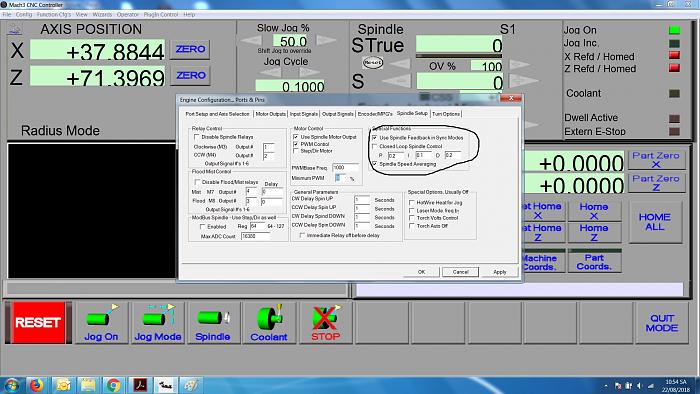Open the Motor Outputs tab
Image resolution: width=700 pixels, height=394 pixels.
coord(271,114)
